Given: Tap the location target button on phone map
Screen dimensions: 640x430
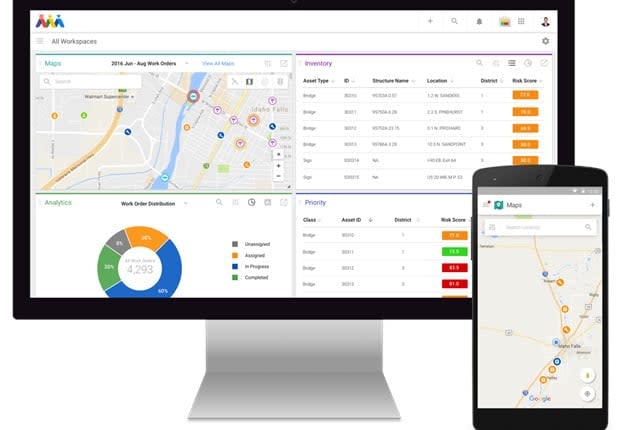Looking at the screenshot, I should 587,393.
